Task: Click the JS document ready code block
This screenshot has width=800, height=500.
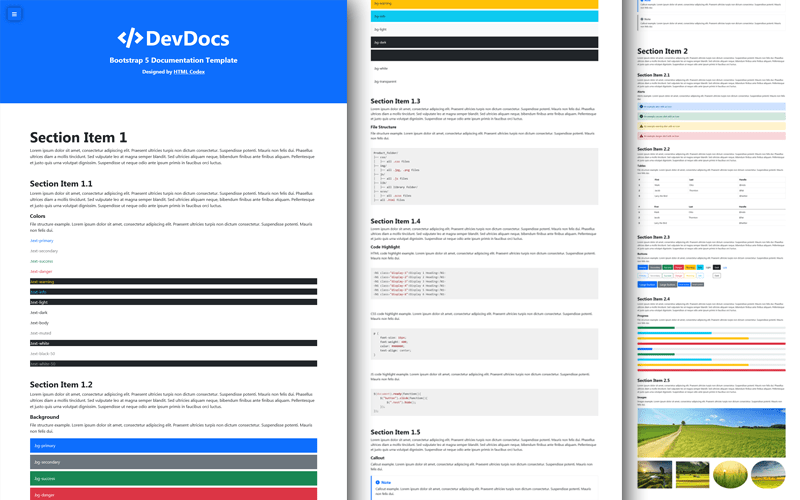Action: tap(484, 403)
